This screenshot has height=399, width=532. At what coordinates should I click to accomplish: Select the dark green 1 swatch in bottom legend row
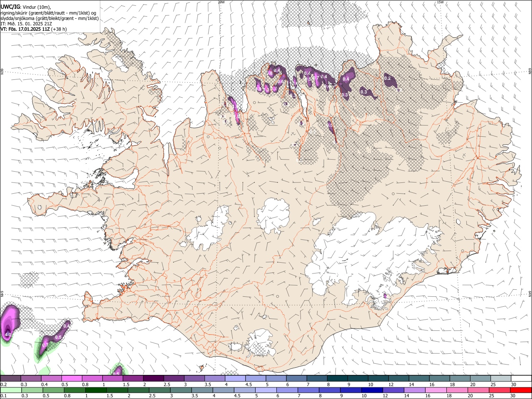coord(96,390)
